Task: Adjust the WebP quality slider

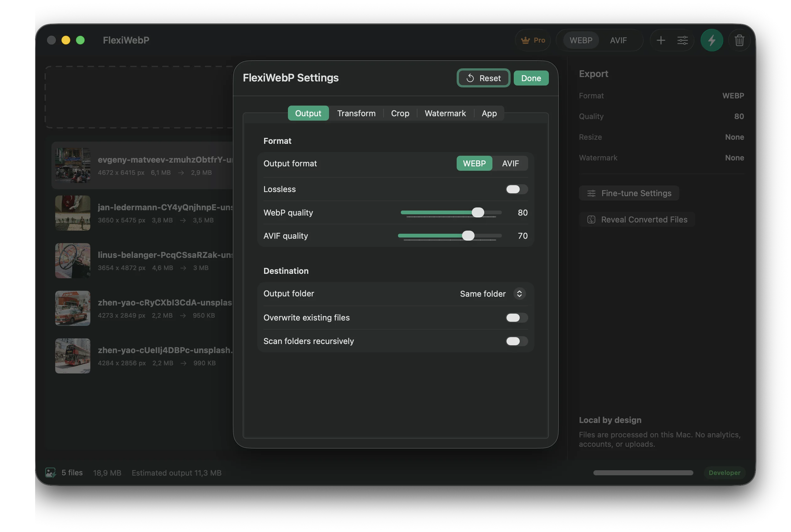Action: coord(451,213)
